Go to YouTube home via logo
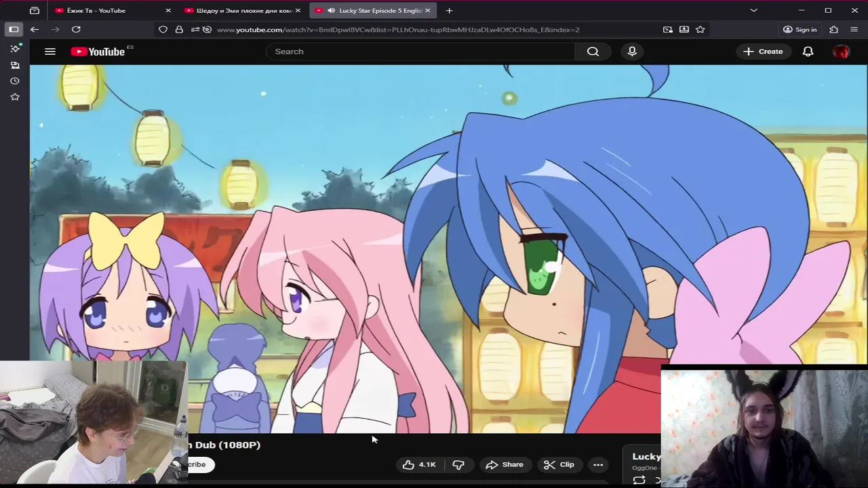This screenshot has height=488, width=868. pyautogui.click(x=98, y=52)
